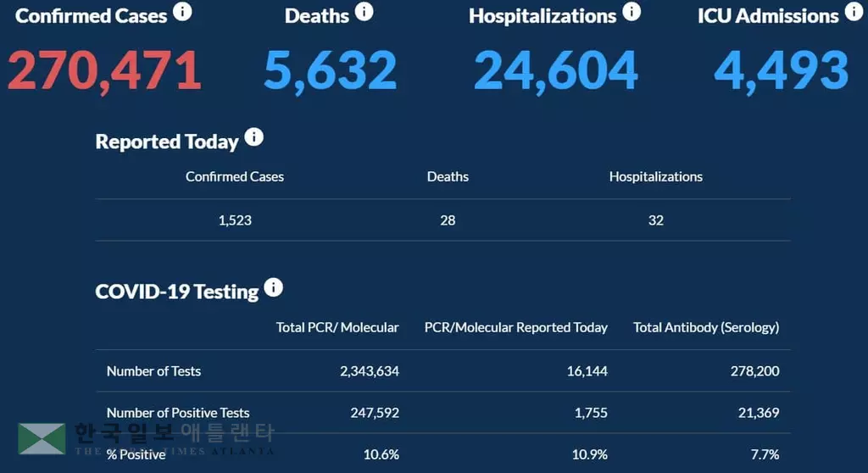Click the Reported Today section heading
The height and width of the screenshot is (473, 868).
(166, 142)
